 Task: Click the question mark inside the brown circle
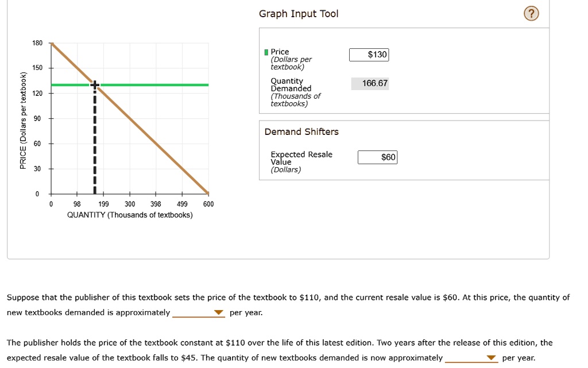coord(530,13)
